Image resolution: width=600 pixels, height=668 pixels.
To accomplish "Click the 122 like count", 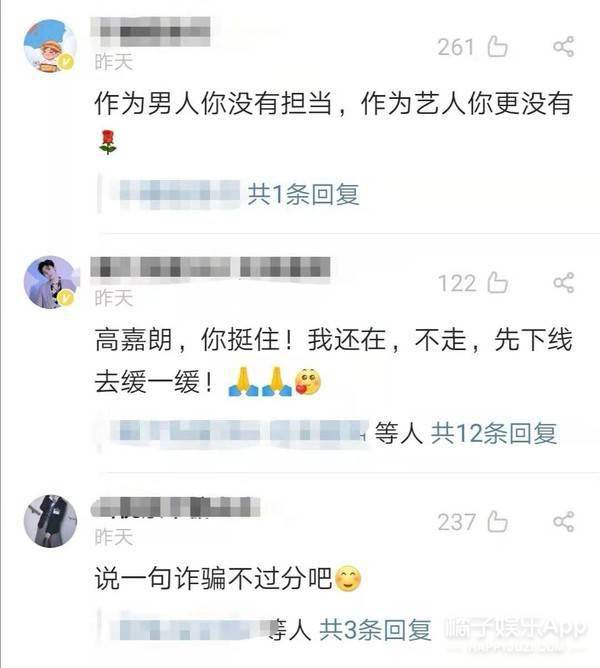I will click(x=457, y=283).
